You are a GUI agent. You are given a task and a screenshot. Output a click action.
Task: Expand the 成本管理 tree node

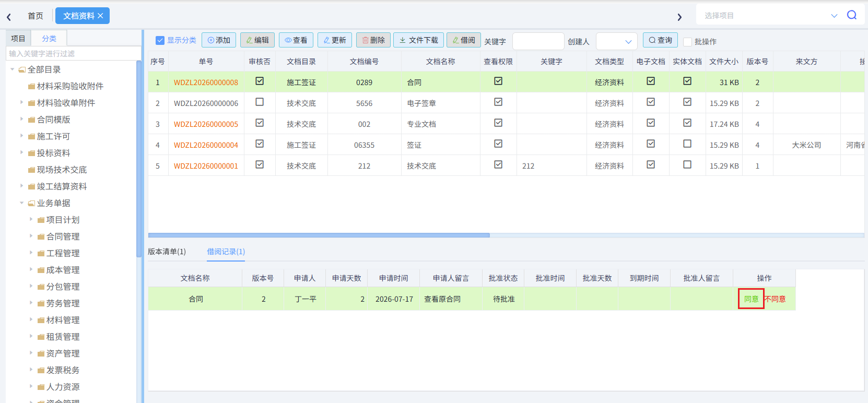31,269
